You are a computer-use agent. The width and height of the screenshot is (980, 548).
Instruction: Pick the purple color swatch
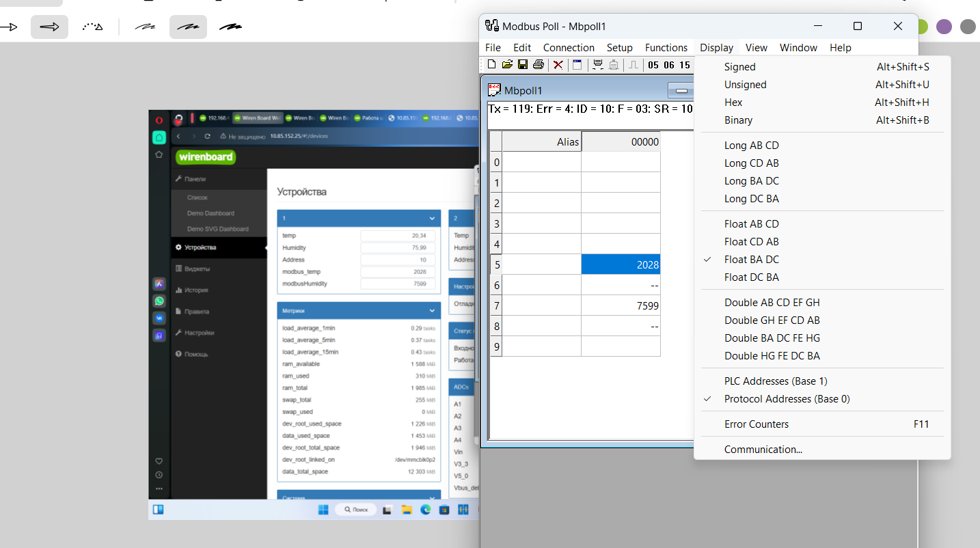944,27
